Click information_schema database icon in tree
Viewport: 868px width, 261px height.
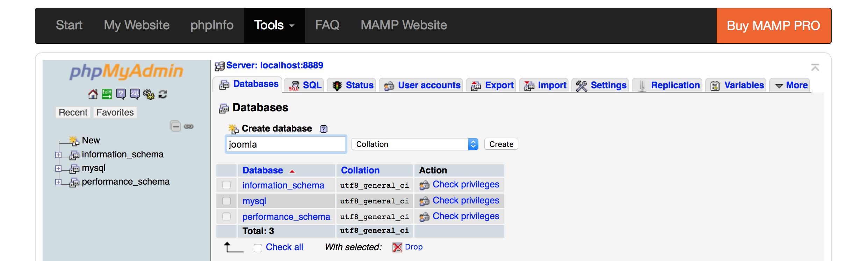click(74, 155)
